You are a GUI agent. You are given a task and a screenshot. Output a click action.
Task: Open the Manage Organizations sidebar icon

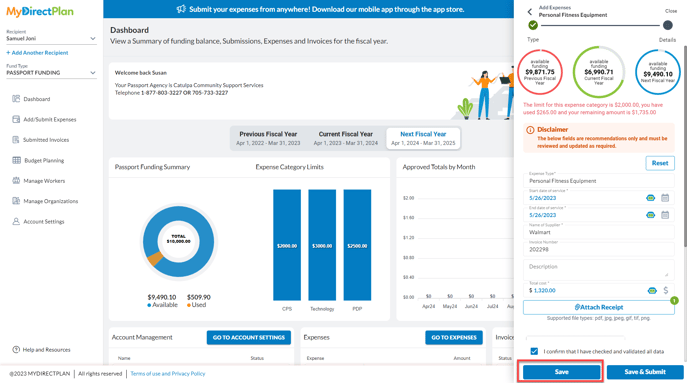tap(16, 201)
